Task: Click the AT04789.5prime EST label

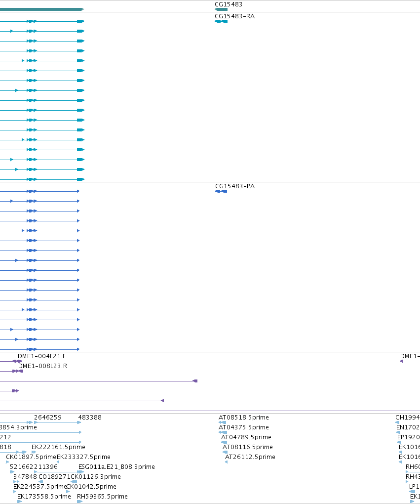Action: pyautogui.click(x=246, y=437)
